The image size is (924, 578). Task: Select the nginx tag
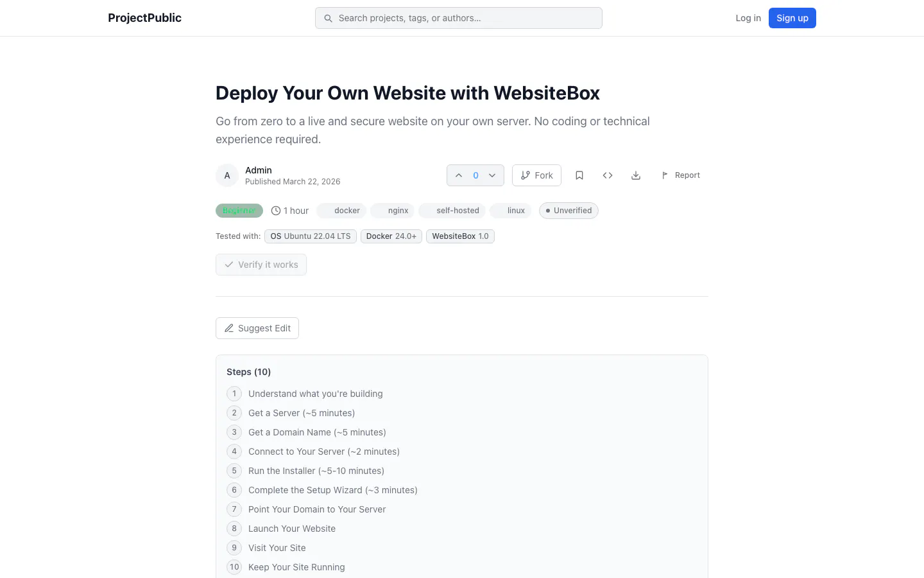pyautogui.click(x=393, y=211)
